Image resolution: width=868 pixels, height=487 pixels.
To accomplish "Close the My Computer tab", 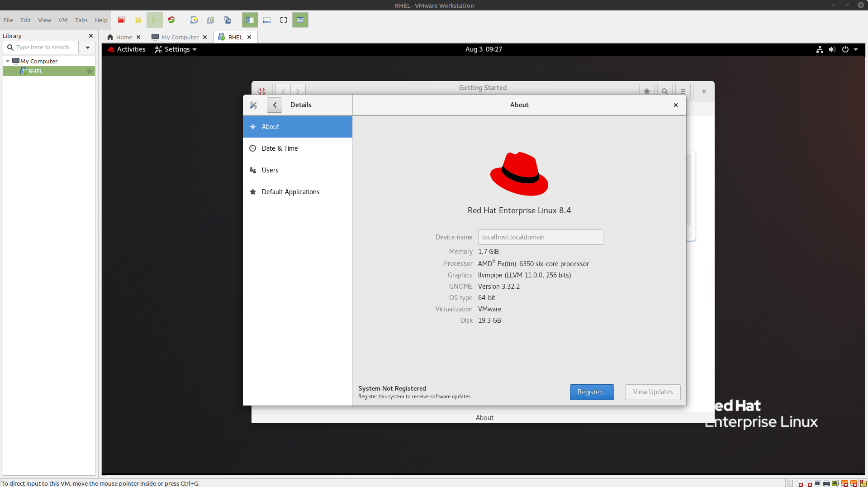I will [205, 37].
